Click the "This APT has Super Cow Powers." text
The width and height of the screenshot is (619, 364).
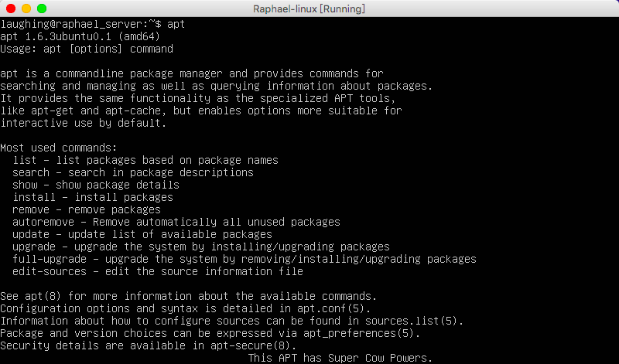click(x=340, y=358)
